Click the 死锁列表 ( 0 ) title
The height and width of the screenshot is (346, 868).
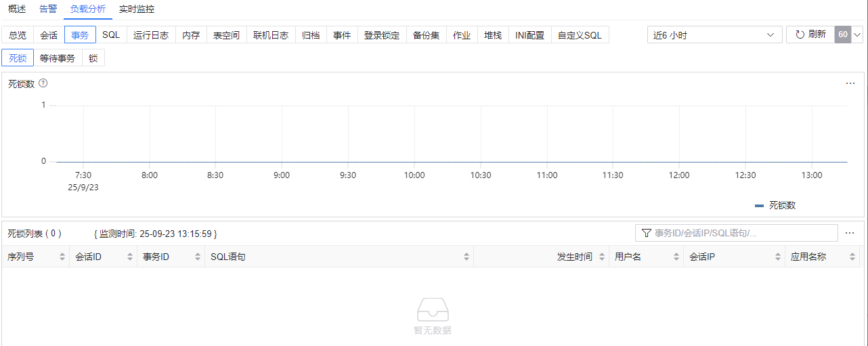35,234
